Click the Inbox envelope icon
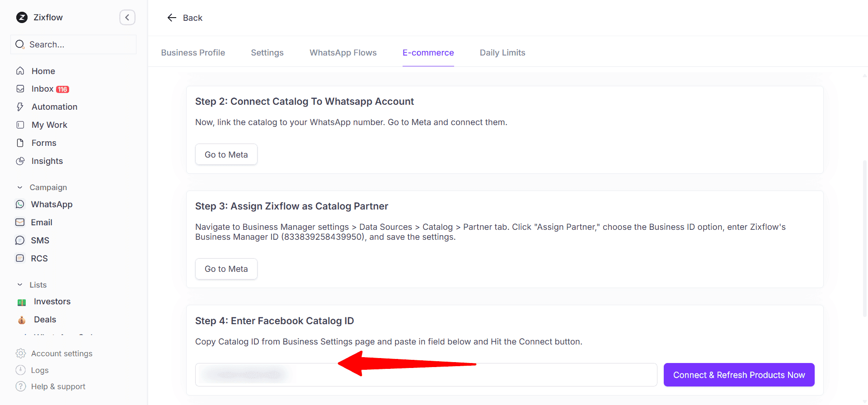This screenshot has height=405, width=868. (x=20, y=89)
